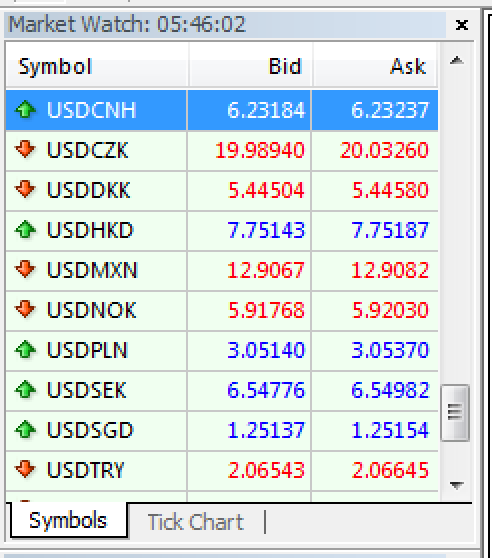This screenshot has height=558, width=492.
Task: Click the red down arrow beside USDCZK
Action: pyautogui.click(x=25, y=149)
